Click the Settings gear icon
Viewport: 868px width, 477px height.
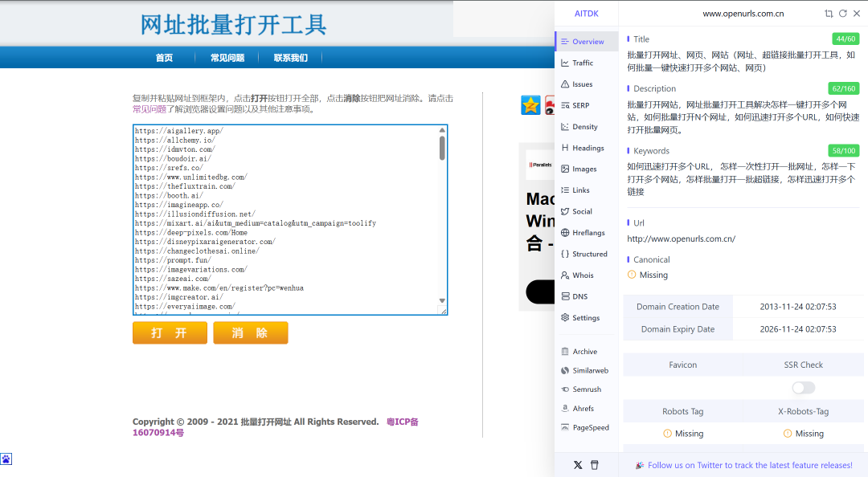point(565,318)
